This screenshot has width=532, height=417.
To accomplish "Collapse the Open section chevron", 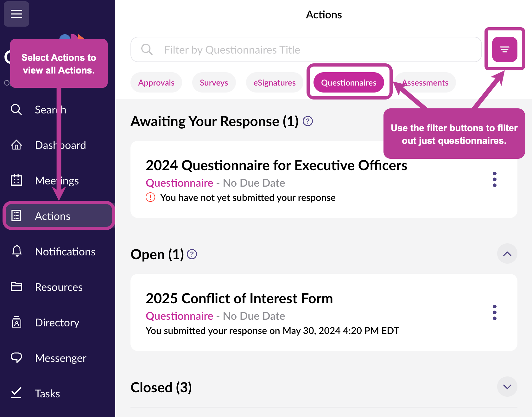I will (x=507, y=254).
